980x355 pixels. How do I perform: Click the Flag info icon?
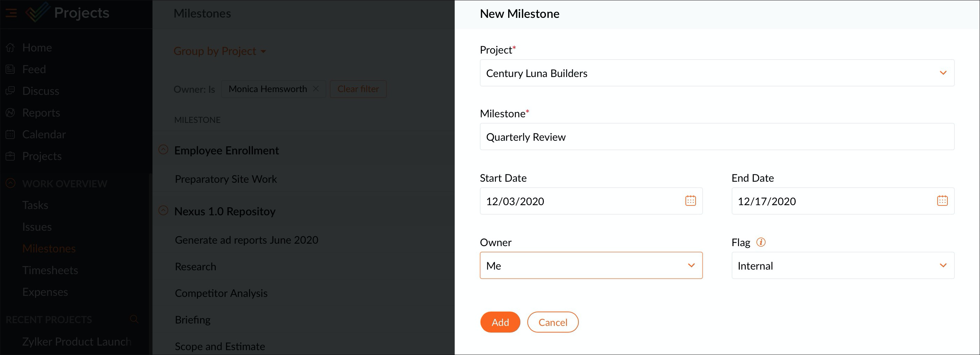point(761,242)
